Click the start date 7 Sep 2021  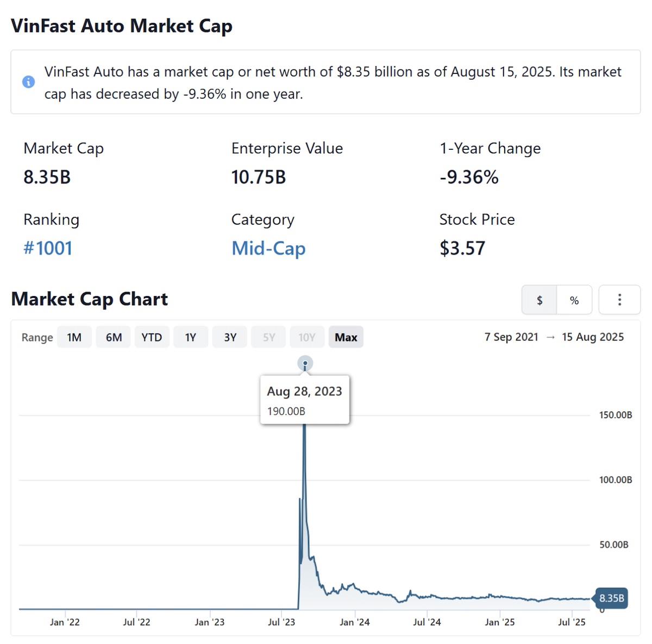(x=511, y=337)
